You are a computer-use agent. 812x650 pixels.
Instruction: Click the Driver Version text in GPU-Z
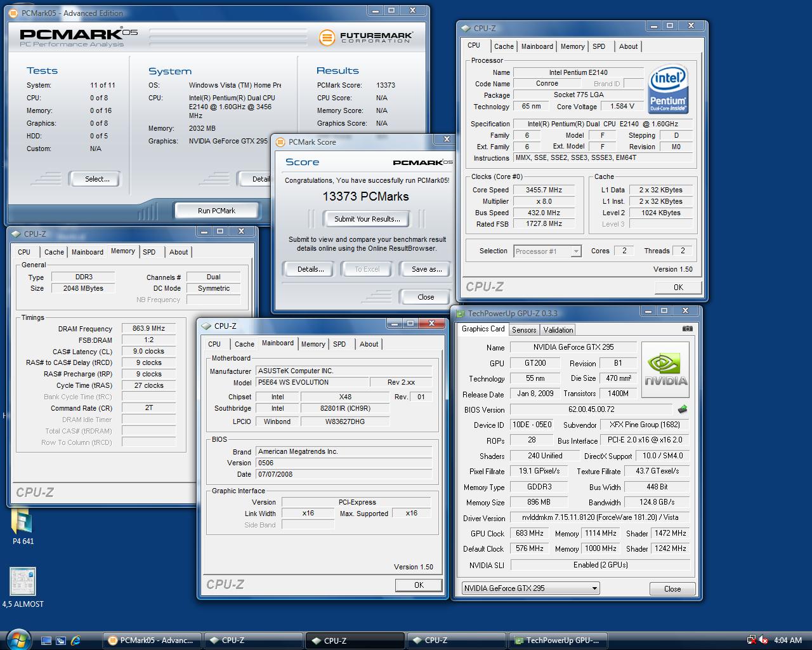pyautogui.click(x=599, y=517)
